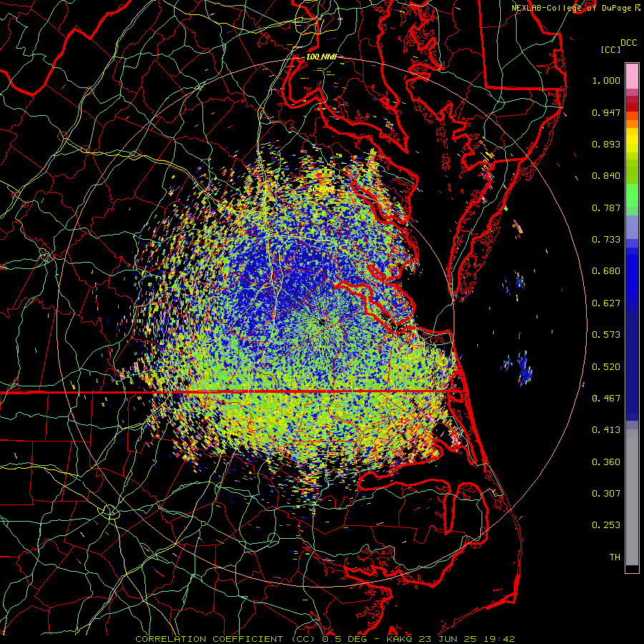This screenshot has height=644, width=644.
Task: Click the 0.947 scale value
Action: click(606, 112)
